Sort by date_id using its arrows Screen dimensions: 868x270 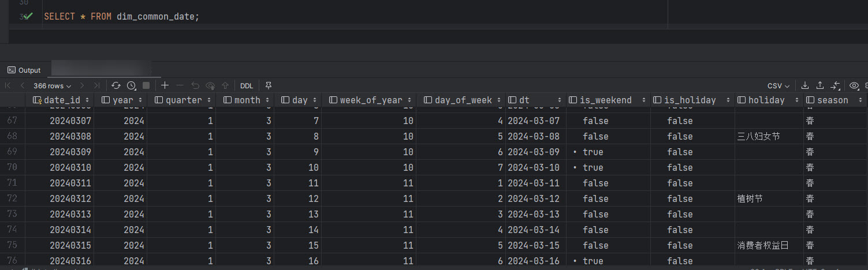pos(87,100)
